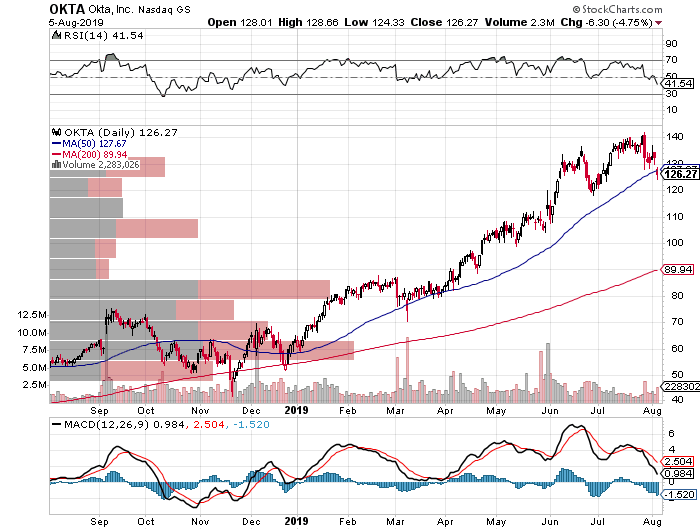Image resolution: width=700 pixels, height=530 pixels.
Task: Click the StockCharts.com copyright label
Action: pos(617,9)
